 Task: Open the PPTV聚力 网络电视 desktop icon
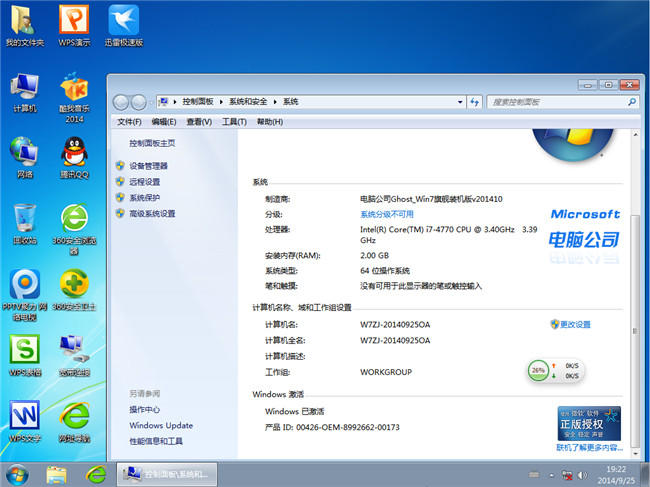pyautogui.click(x=24, y=295)
